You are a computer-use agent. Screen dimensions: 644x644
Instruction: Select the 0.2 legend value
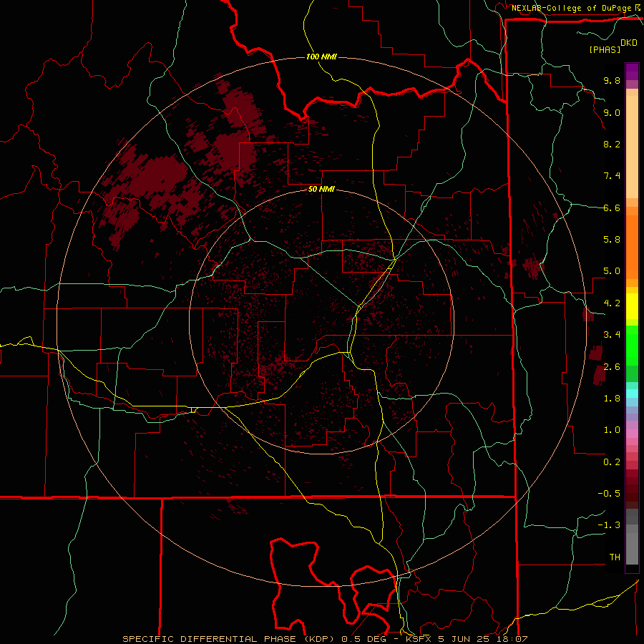pos(612,462)
